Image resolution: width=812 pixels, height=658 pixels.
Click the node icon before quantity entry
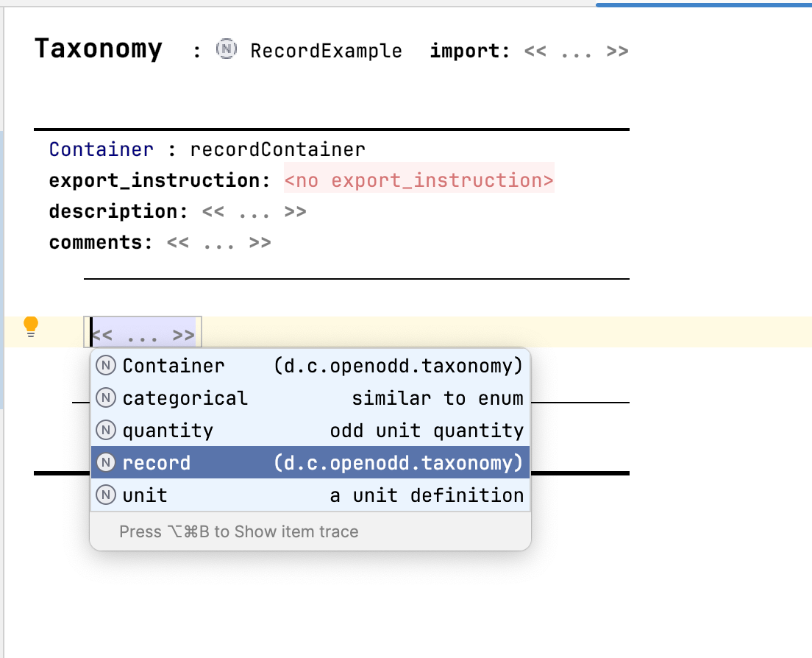click(x=107, y=431)
